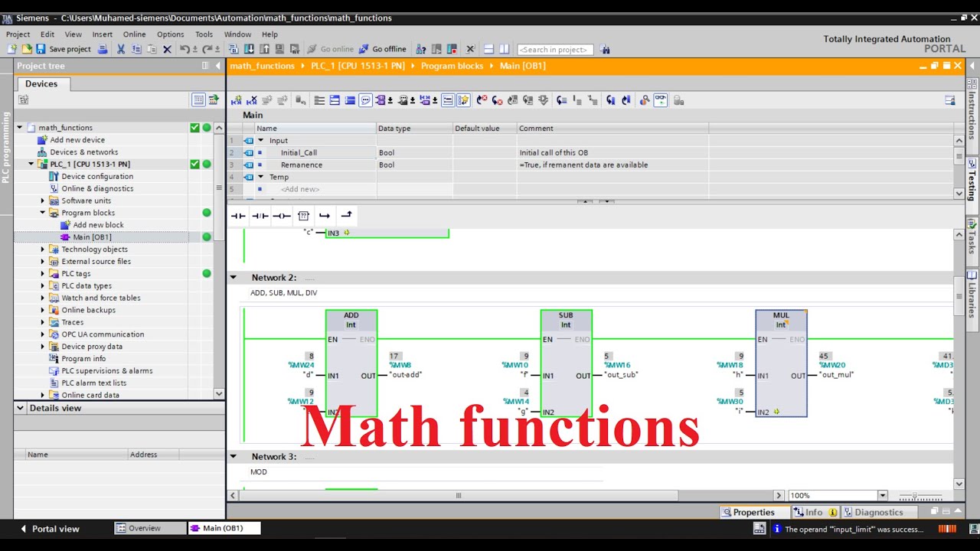The image size is (980, 551).
Task: Open the Edit menu
Action: pyautogui.click(x=47, y=34)
